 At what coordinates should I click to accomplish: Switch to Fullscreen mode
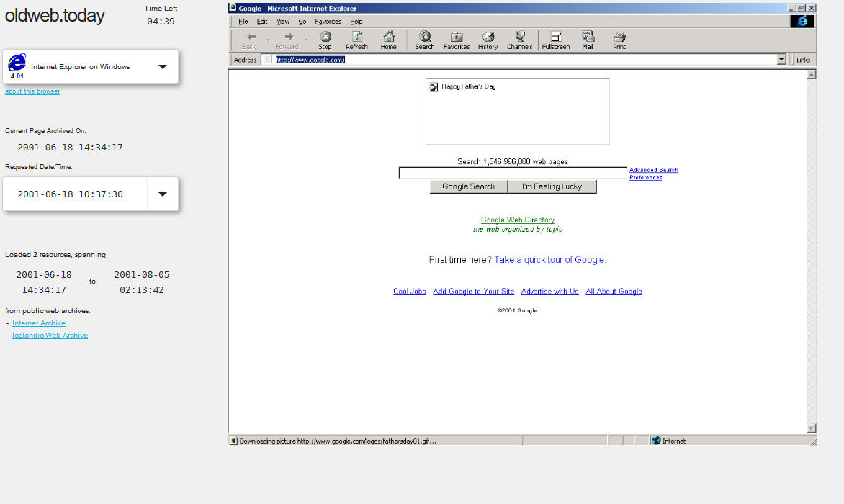pos(555,40)
